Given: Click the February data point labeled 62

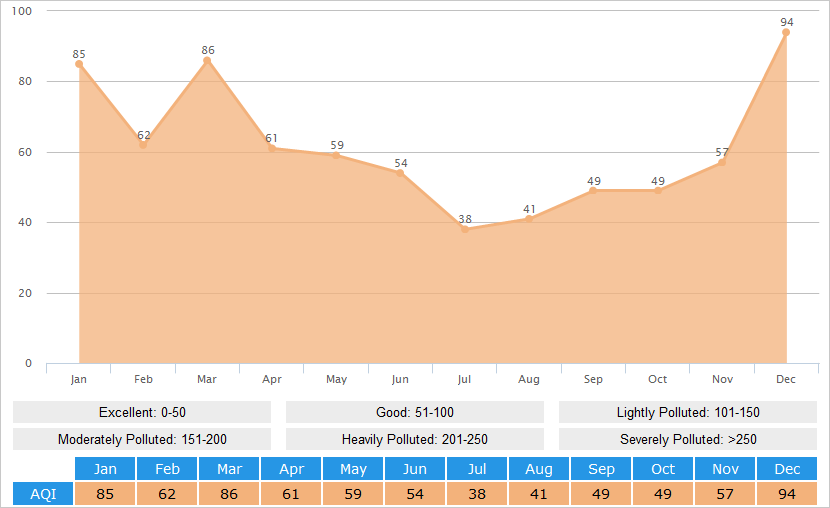Looking at the screenshot, I should 143,145.
